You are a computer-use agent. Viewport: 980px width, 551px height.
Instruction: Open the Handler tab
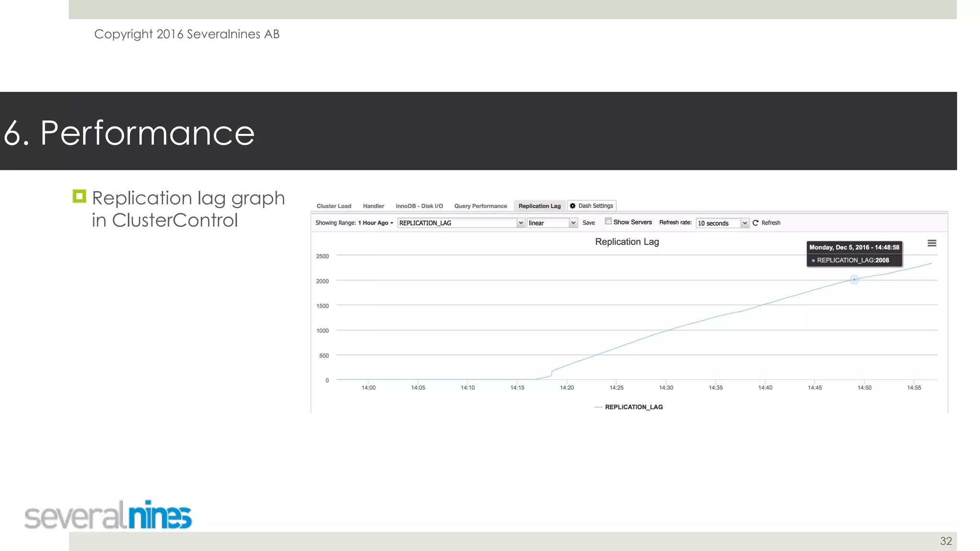tap(373, 206)
